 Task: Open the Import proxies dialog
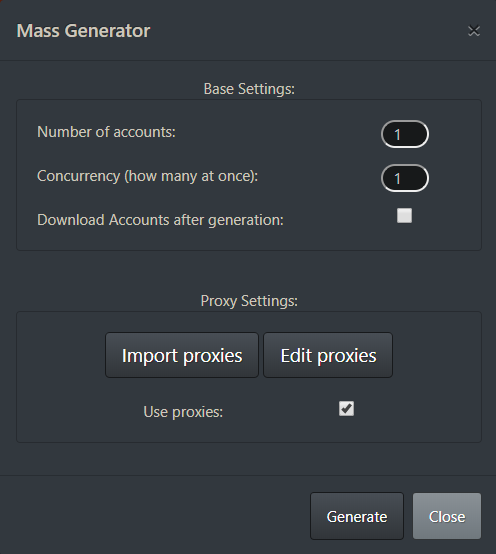pyautogui.click(x=182, y=355)
